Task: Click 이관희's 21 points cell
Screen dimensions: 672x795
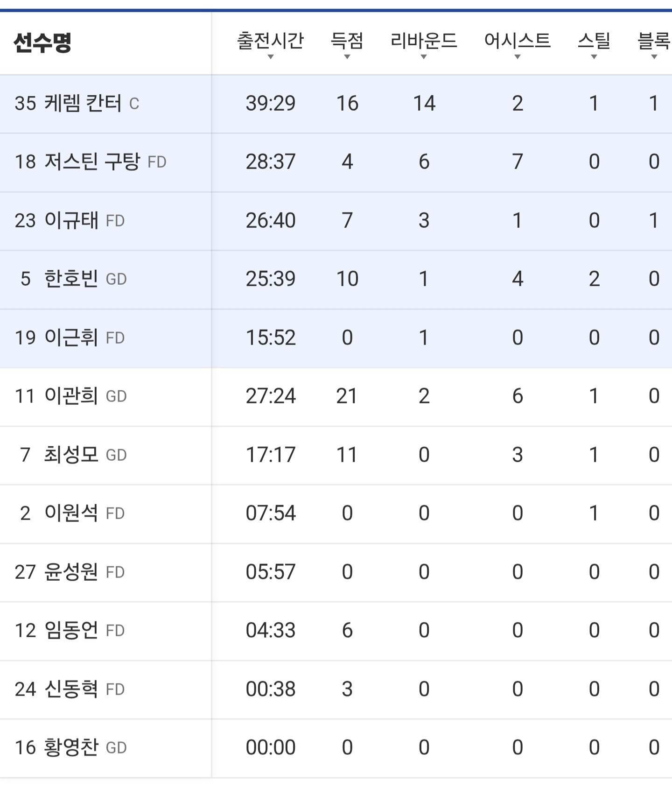Action: pos(347,396)
